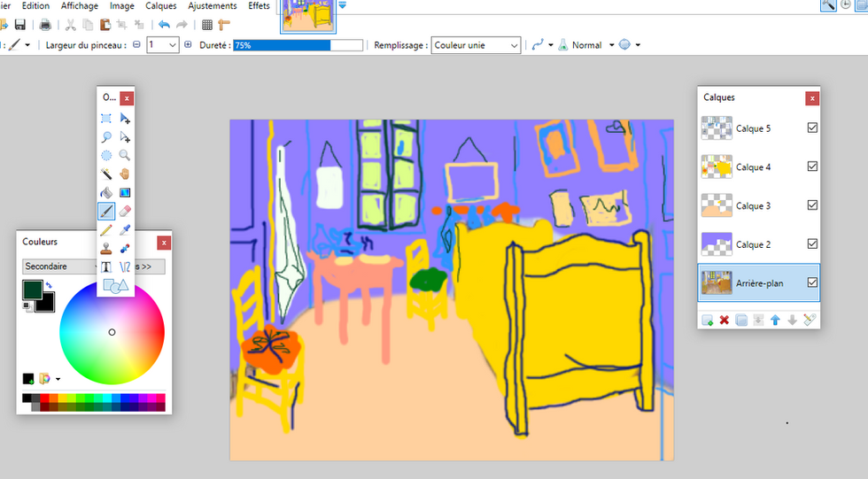Click the Copy icon
Viewport: 868px width, 479px height.
point(88,24)
